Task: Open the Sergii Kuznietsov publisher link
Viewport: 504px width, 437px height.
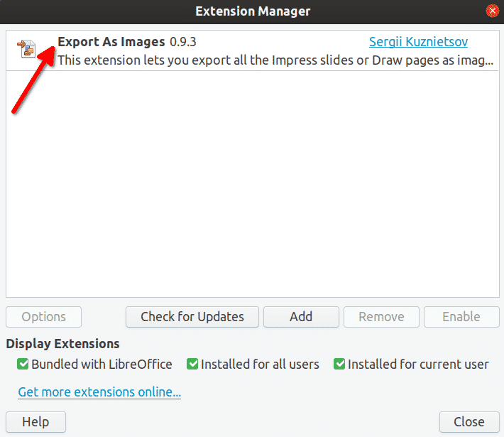Action: click(x=418, y=42)
